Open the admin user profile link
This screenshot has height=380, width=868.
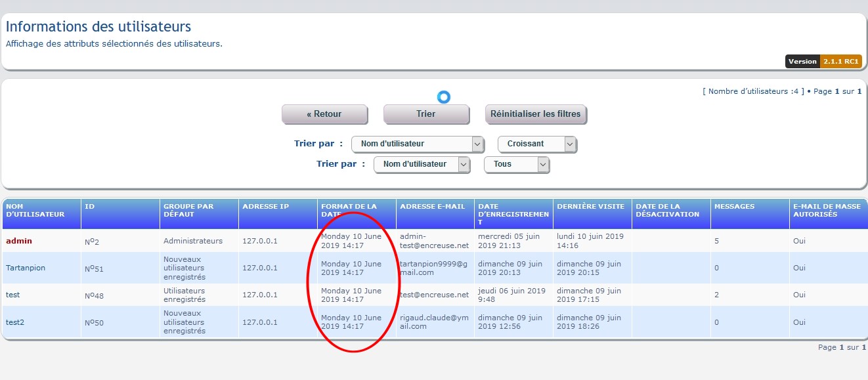click(19, 241)
